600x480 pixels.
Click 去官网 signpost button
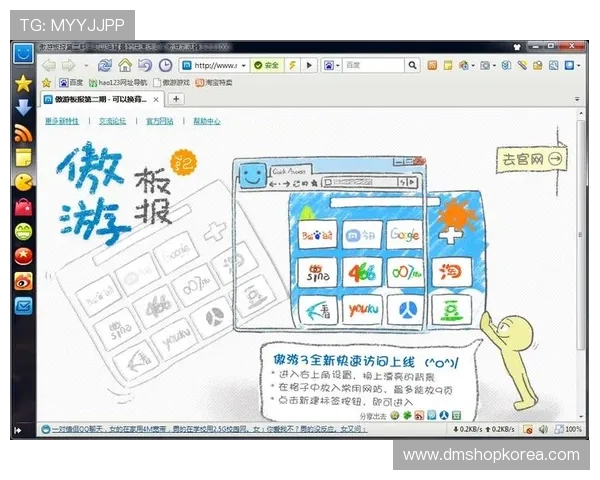pos(531,159)
